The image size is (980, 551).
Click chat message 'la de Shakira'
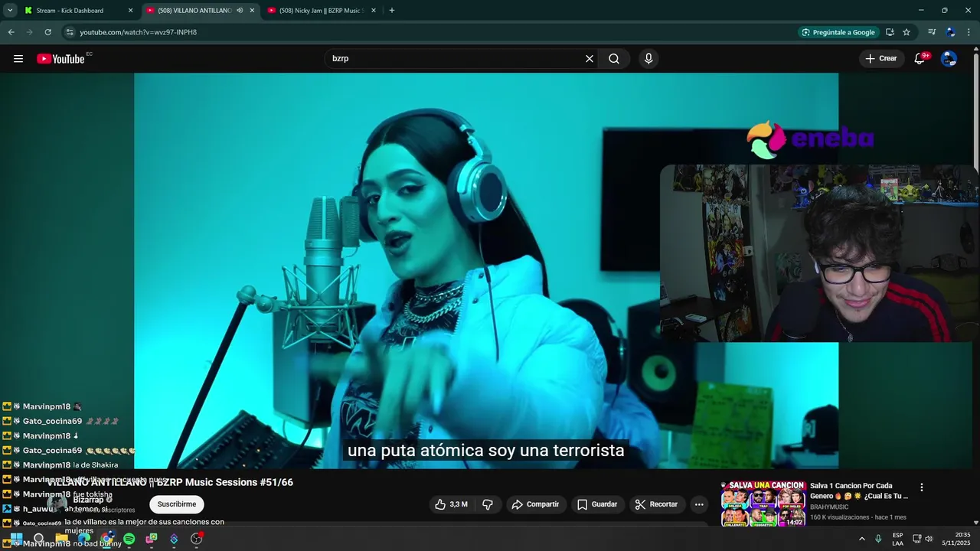pos(96,465)
